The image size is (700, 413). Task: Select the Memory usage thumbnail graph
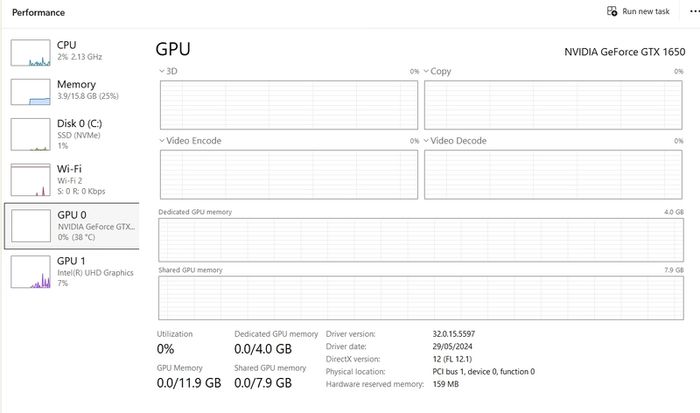pyautogui.click(x=30, y=92)
